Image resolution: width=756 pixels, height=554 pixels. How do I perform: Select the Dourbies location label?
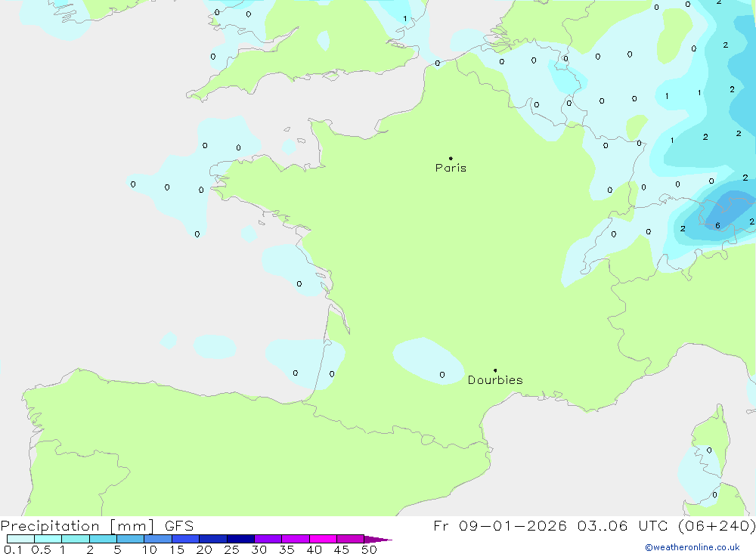pos(495,380)
